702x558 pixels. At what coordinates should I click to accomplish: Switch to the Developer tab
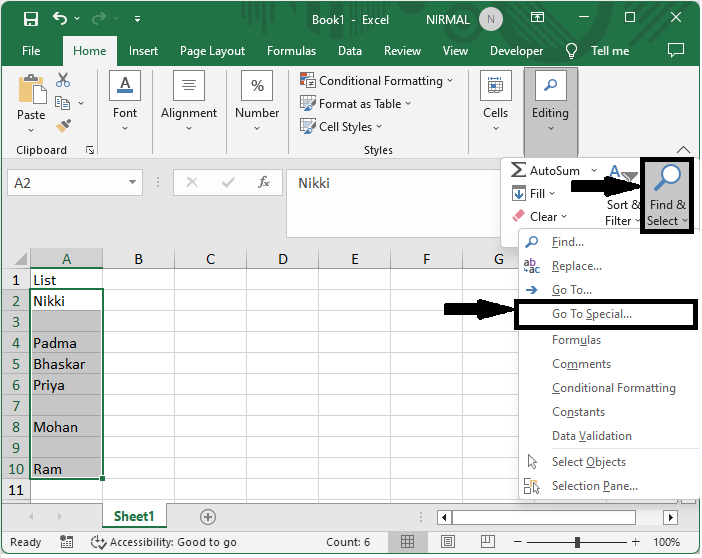517,51
